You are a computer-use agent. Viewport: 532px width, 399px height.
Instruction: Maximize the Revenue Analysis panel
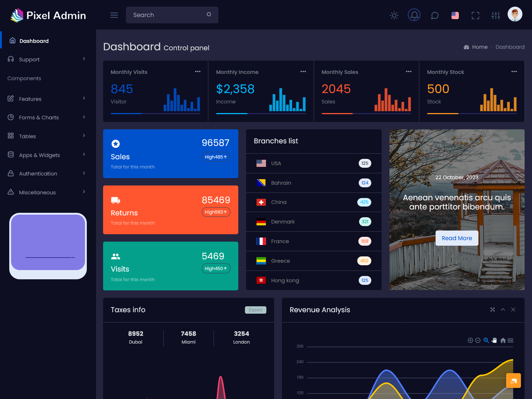(x=492, y=310)
